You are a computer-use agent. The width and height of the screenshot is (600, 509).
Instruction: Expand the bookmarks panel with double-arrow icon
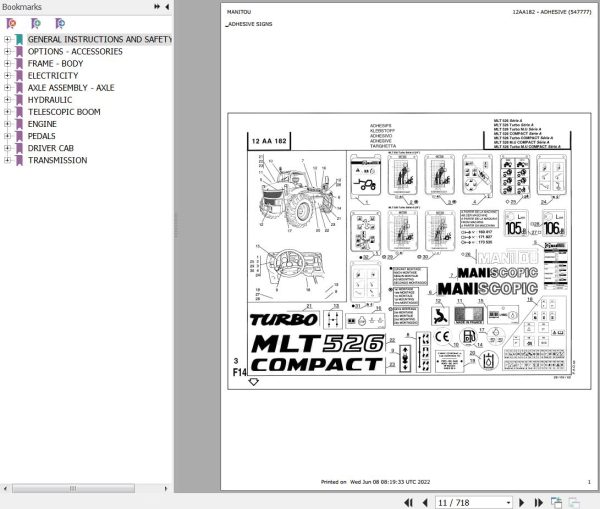click(157, 7)
